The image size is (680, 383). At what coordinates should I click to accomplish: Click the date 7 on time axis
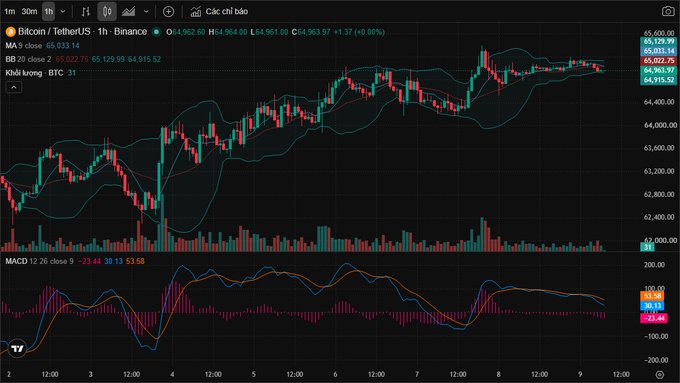coord(417,374)
